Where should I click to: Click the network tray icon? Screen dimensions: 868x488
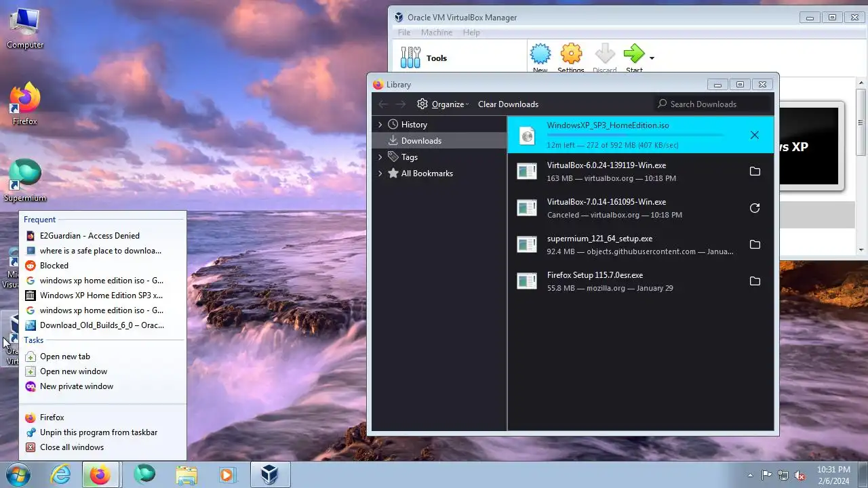783,475
